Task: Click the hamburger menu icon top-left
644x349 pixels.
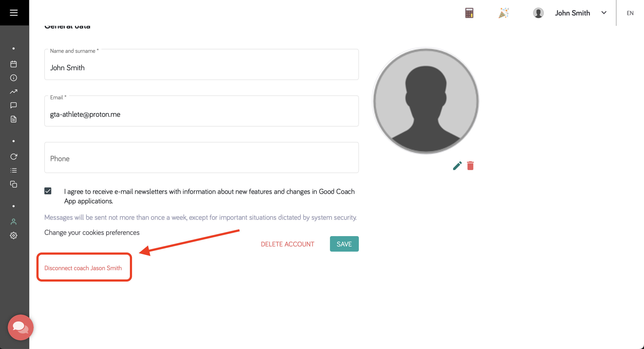Action: coord(14,12)
